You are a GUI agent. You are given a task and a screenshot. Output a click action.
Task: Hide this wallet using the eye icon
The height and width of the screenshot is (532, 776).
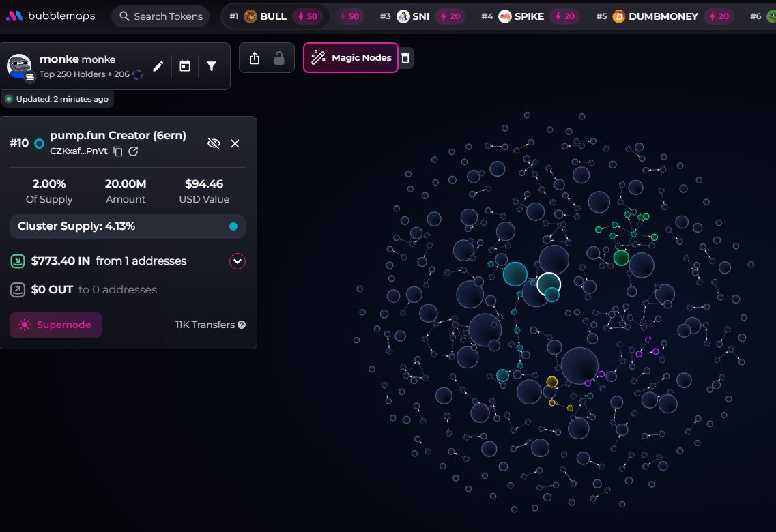(214, 143)
